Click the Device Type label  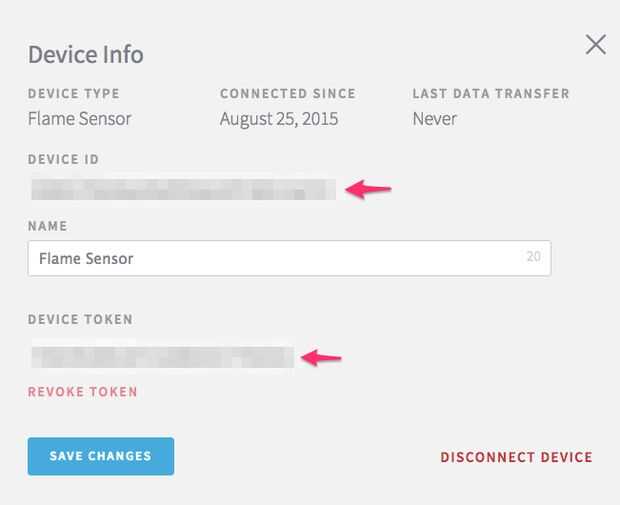click(x=74, y=94)
